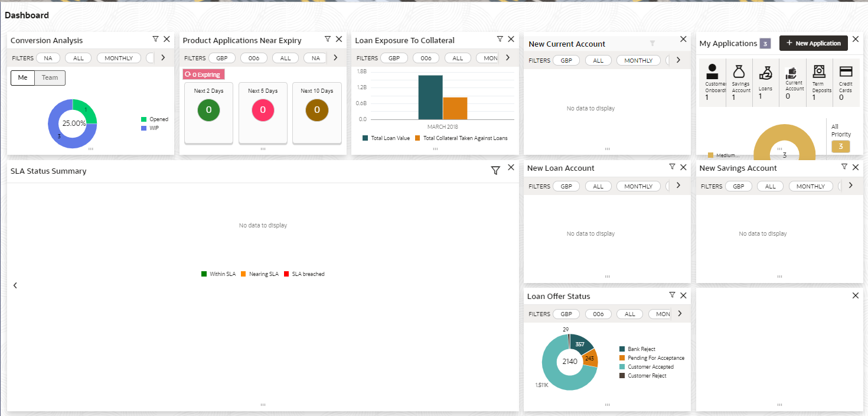This screenshot has width=868, height=416.
Task: Click Customer Accepted legend color swatch
Action: pos(622,367)
